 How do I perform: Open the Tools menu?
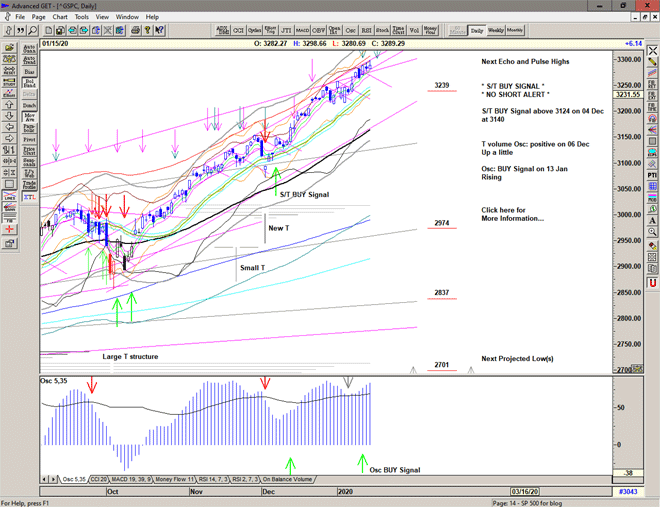[x=82, y=17]
